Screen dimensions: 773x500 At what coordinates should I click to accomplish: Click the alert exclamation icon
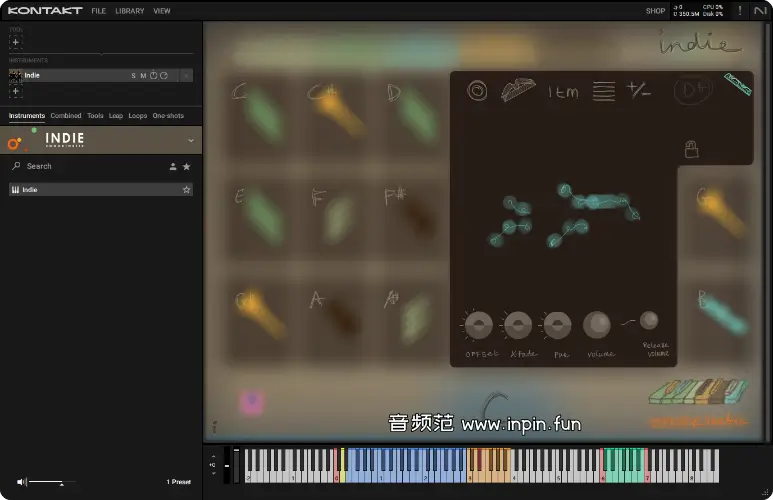coord(739,11)
